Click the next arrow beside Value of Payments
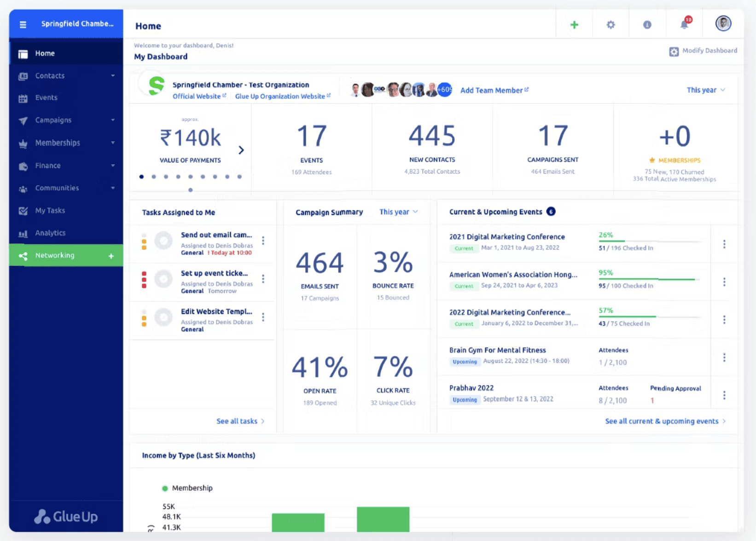The height and width of the screenshot is (541, 756). click(x=241, y=150)
